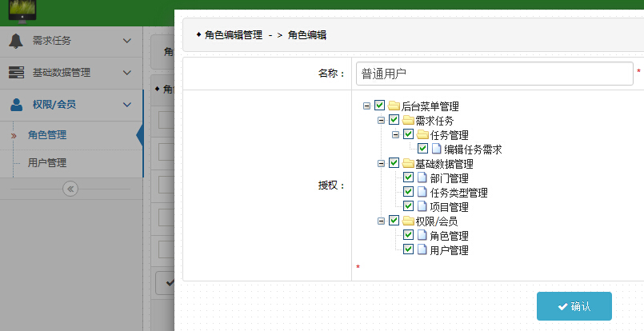Viewport: 644px width, 331px height.
Task: Collapse the 基础数据管理 tree node
Action: click(381, 163)
